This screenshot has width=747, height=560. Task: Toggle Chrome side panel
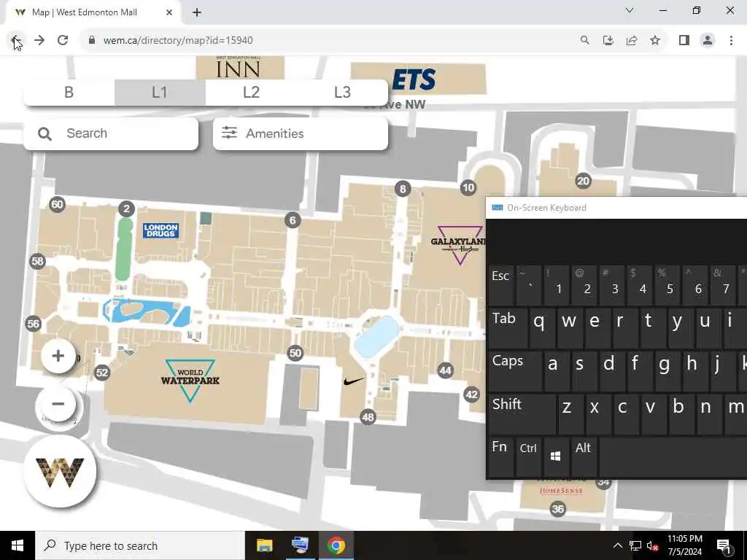684,41
